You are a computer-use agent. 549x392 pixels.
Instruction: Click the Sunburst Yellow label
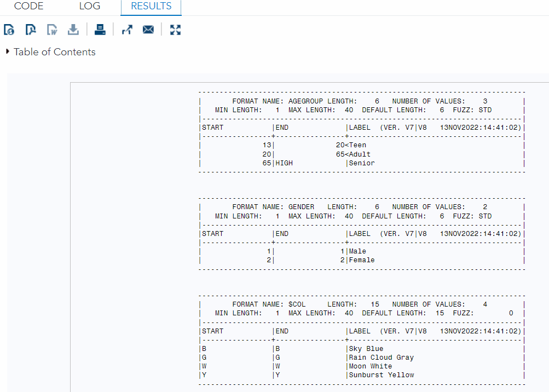coord(382,375)
